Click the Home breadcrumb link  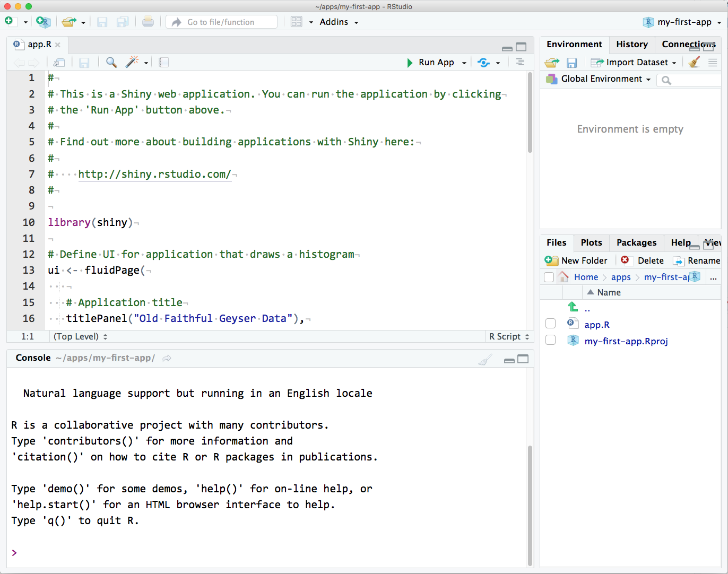[x=586, y=277]
